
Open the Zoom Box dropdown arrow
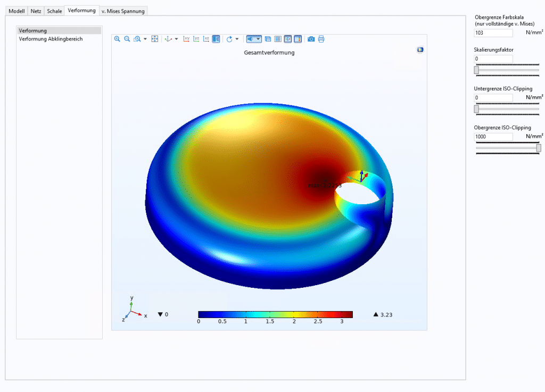coord(144,39)
